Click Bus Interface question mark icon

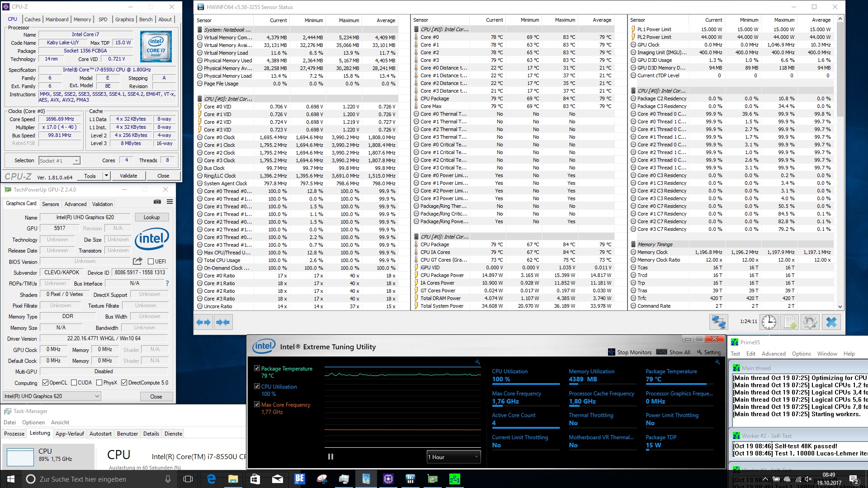(x=167, y=283)
